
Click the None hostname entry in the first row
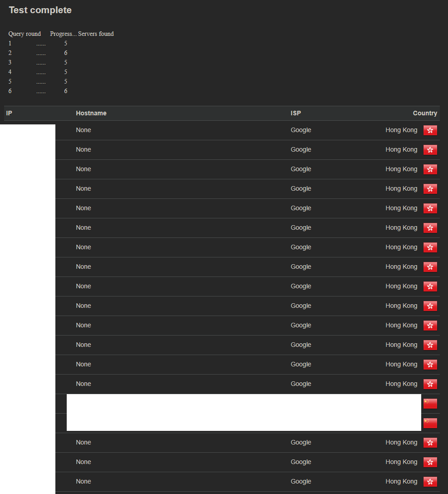pyautogui.click(x=83, y=130)
